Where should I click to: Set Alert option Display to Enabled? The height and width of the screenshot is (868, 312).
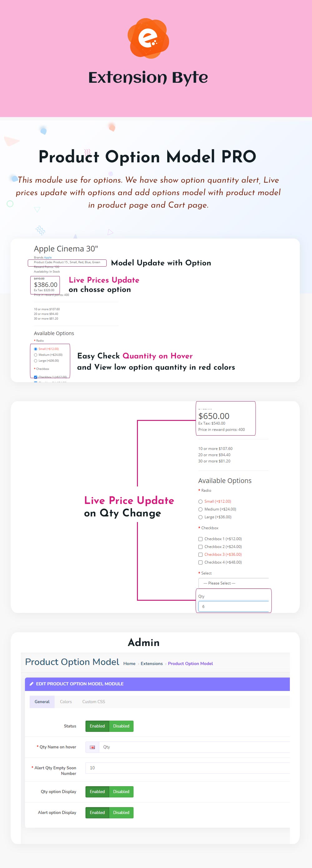(97, 812)
